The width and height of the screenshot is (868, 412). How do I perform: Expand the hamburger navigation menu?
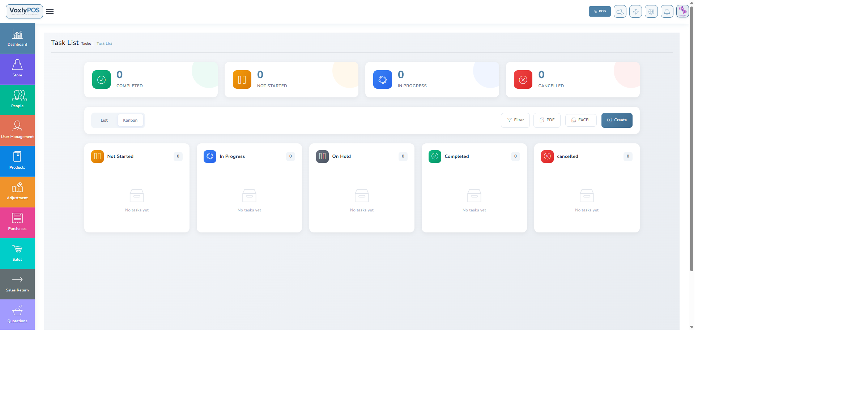(50, 11)
